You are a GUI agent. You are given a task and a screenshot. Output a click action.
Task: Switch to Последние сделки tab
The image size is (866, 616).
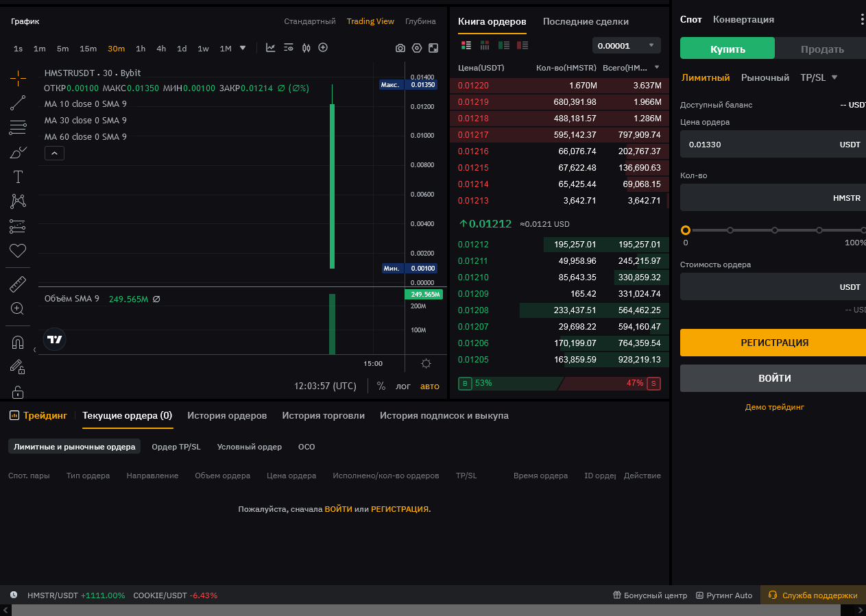586,21
